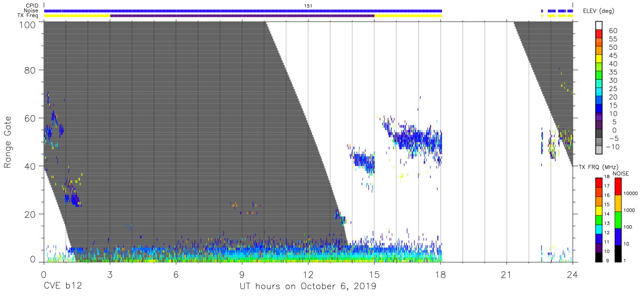
Task: Click the '24' tick on UT hours axis
Action: click(573, 274)
